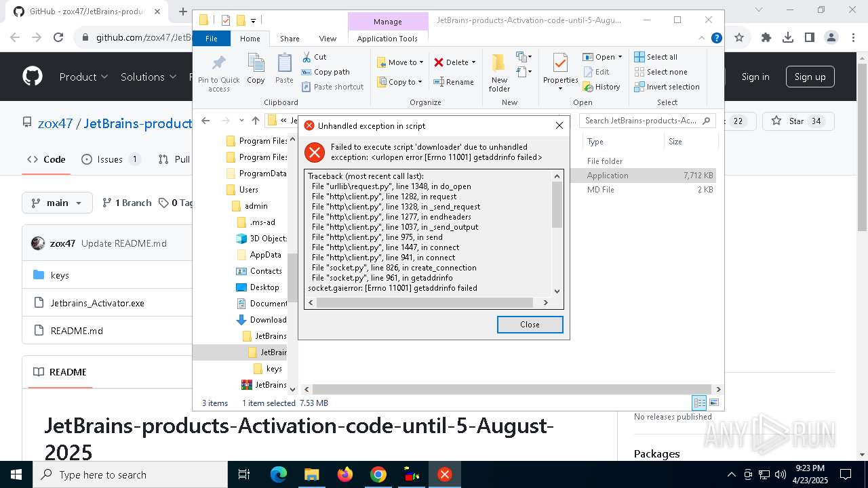
Task: Click Chrome bookmark star icon
Action: tap(739, 38)
